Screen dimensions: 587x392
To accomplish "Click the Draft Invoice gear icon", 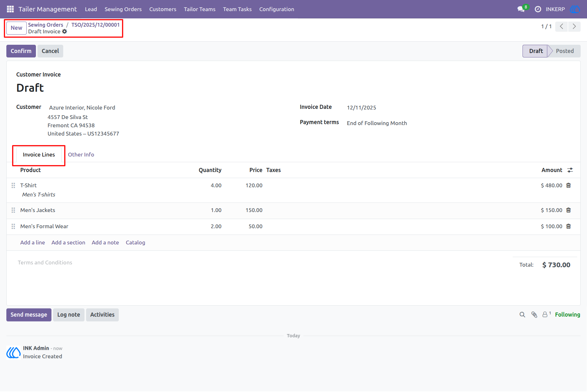I will tap(64, 31).
